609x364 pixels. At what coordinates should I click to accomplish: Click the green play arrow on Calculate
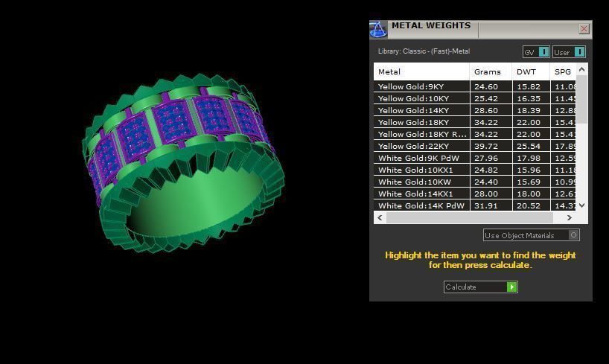pos(512,287)
